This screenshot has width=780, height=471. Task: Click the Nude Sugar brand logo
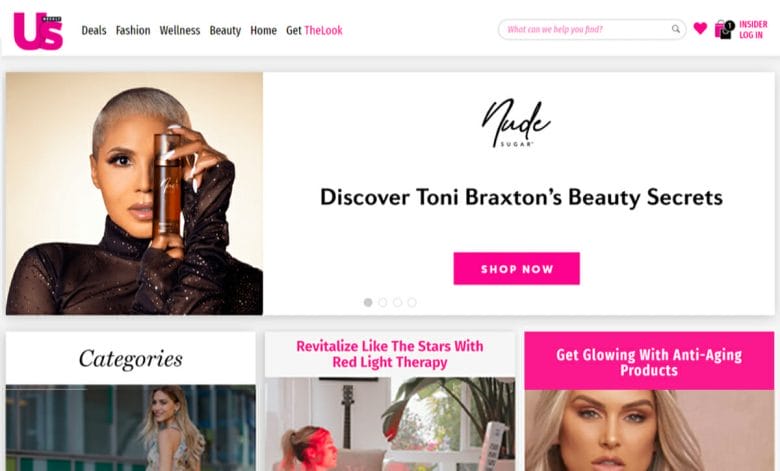pos(516,123)
